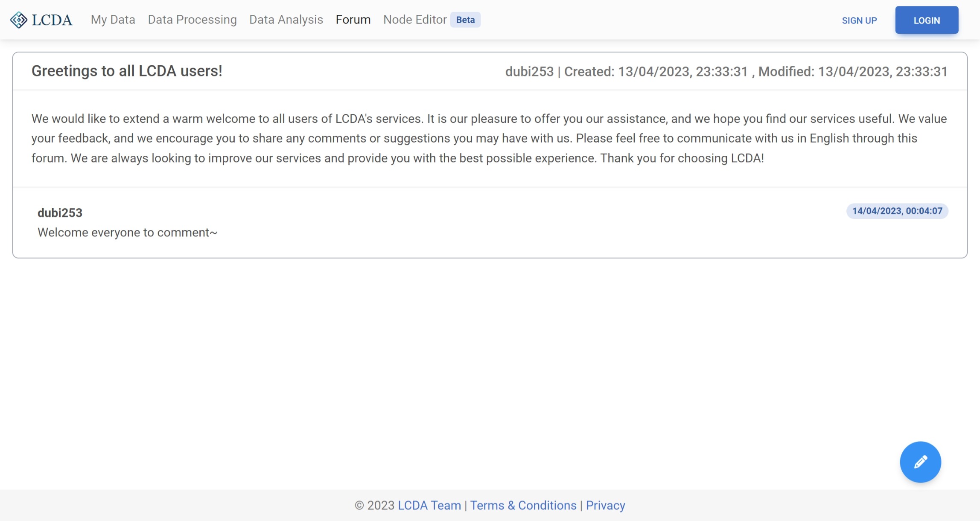
Task: Open the Data Processing page
Action: [x=192, y=20]
